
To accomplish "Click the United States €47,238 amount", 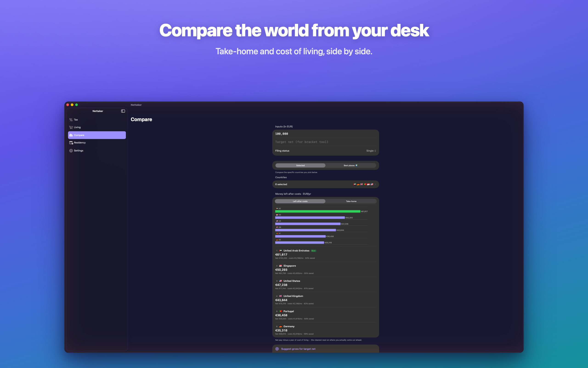I will [281, 285].
